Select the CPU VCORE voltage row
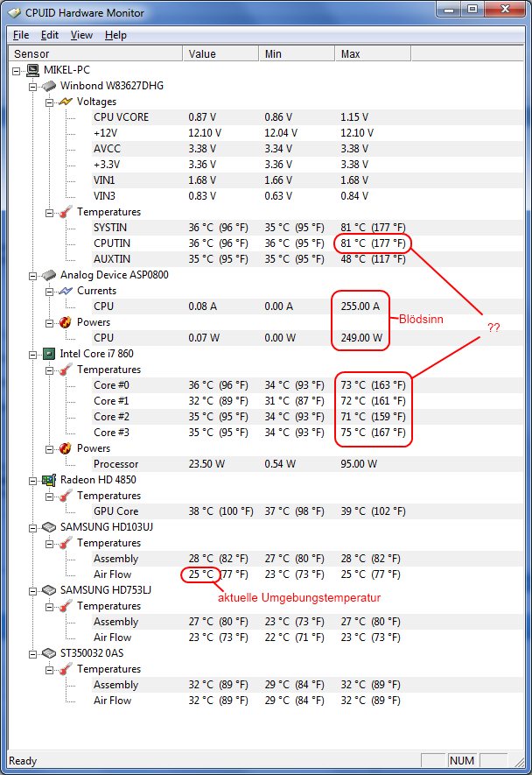This screenshot has width=532, height=775. point(307,117)
